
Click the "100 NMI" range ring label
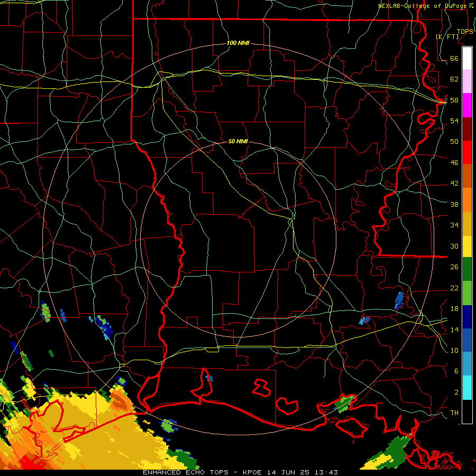(x=238, y=43)
